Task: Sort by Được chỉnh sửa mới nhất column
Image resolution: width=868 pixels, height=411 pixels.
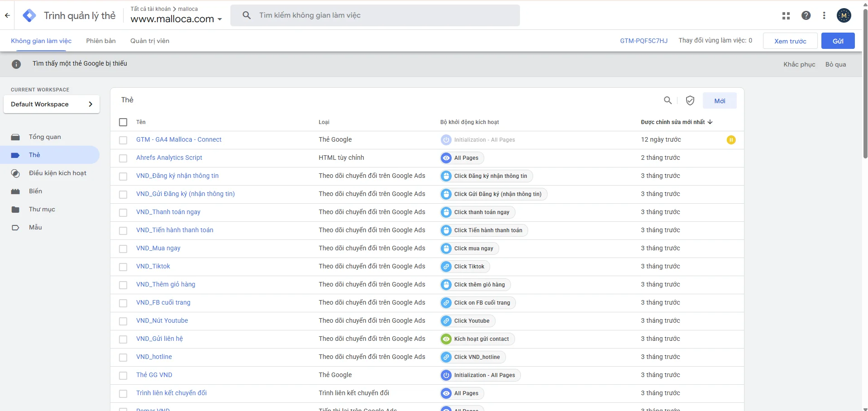Action: coord(677,122)
